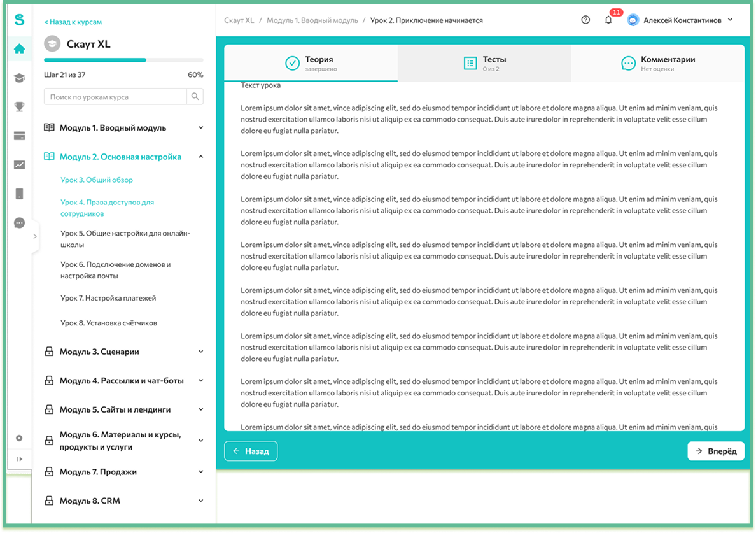Viewport: 756px width, 533px height.
Task: Open the Алексей Константинов user dropdown
Action: (681, 20)
